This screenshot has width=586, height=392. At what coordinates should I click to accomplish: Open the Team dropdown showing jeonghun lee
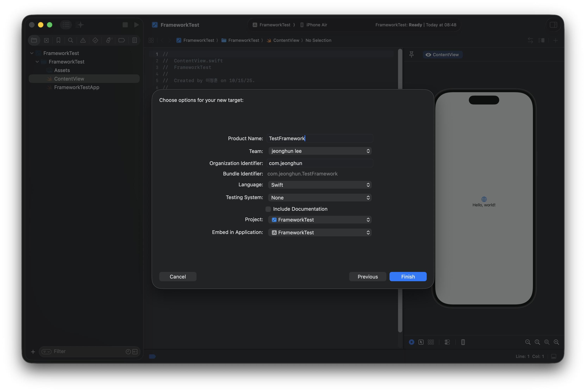pyautogui.click(x=320, y=151)
